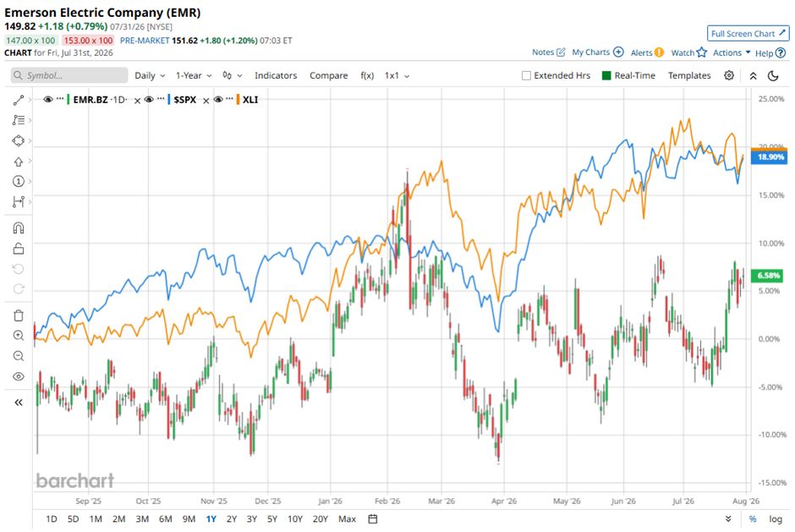Select the 6M range tab
Image resolution: width=795 pixels, height=532 pixels.
165,518
